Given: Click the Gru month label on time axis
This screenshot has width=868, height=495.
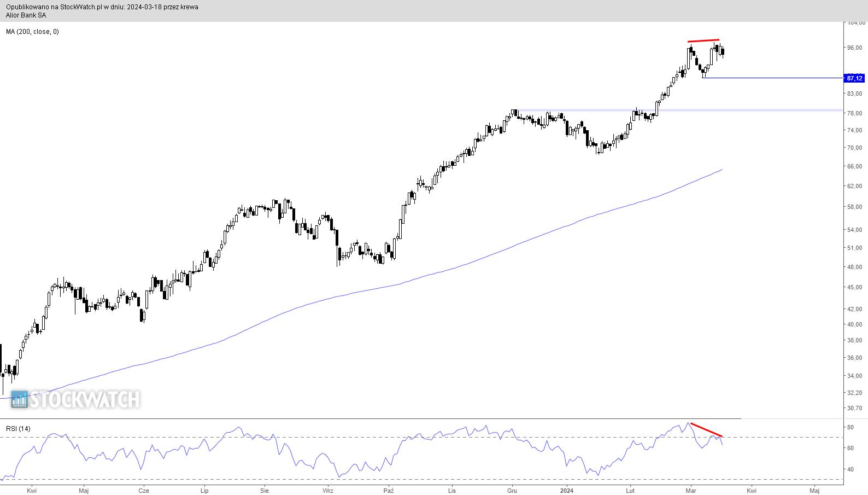Looking at the screenshot, I should pos(512,491).
